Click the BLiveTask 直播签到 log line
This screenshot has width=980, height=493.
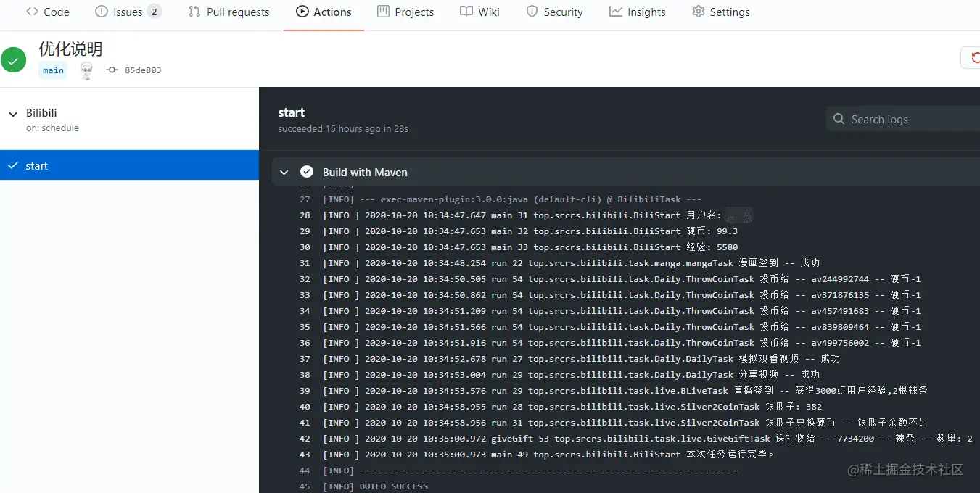625,391
